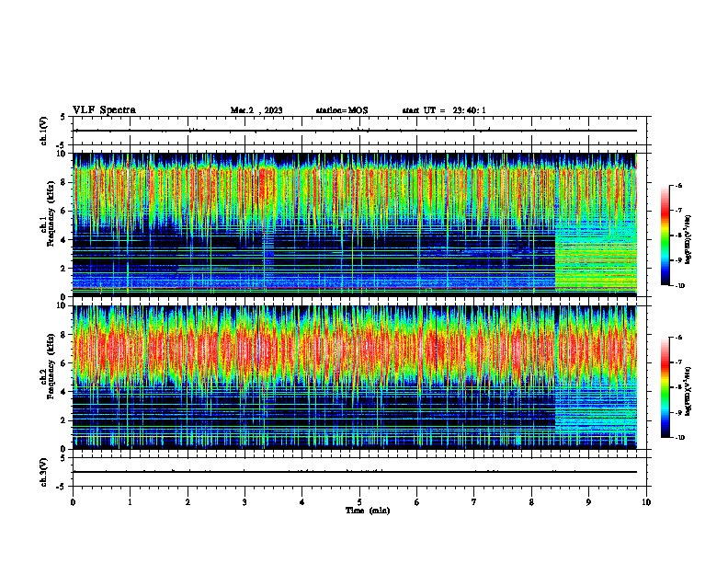Click the ch.1 "Frequency (kHz)" axis label
Viewport: 728px width, 563px height.
click(51, 213)
